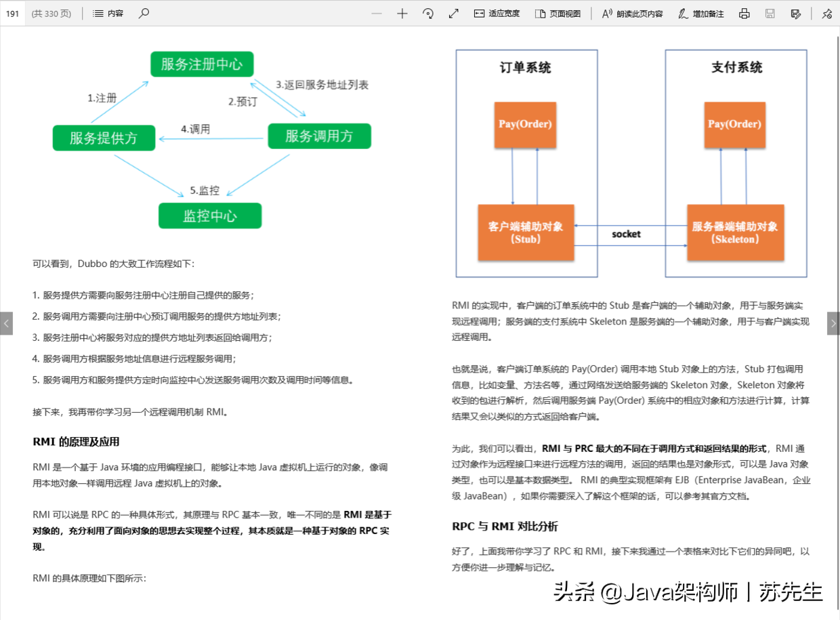This screenshot has height=620, width=840.
Task: Click the line RMI 的具体原理如下图所示
Action: [x=89, y=579]
